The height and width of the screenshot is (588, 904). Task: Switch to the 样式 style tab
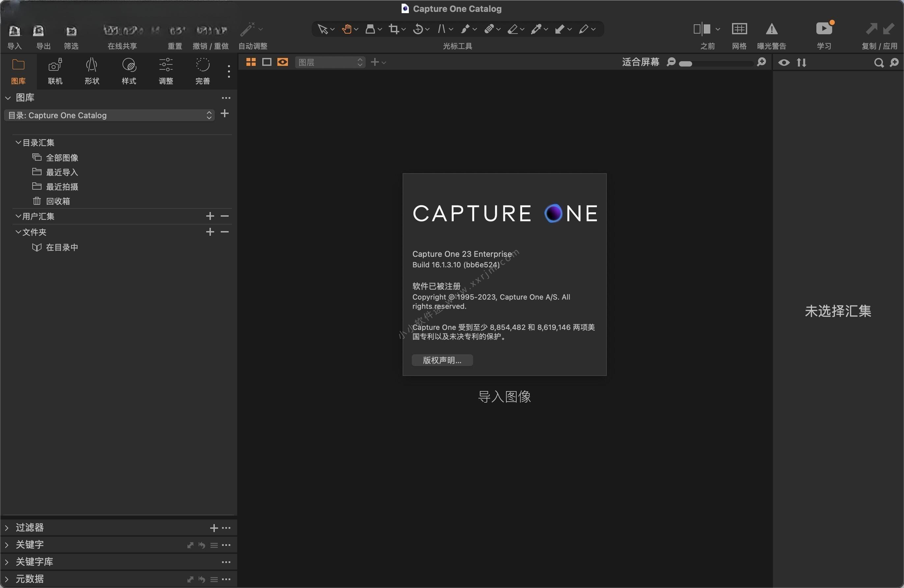pyautogui.click(x=129, y=71)
